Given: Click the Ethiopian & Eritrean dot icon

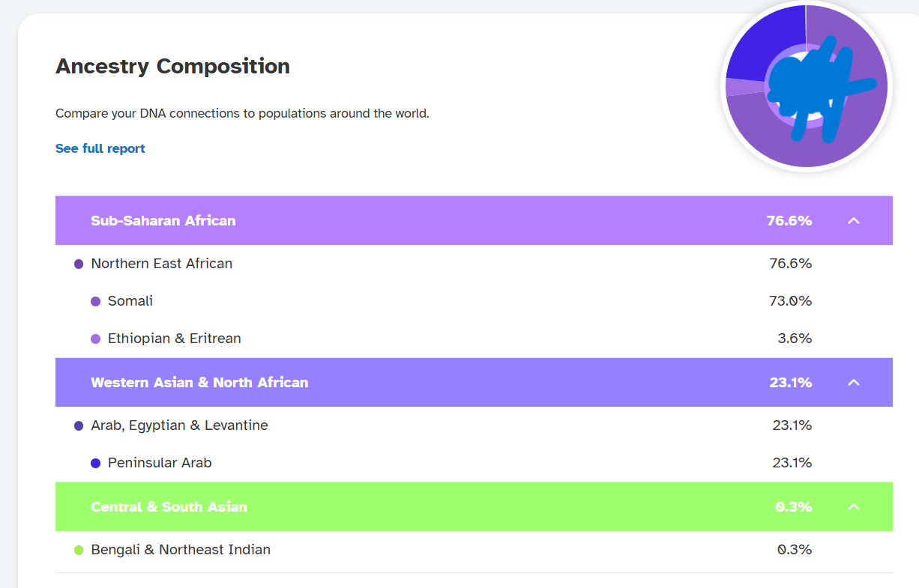Looking at the screenshot, I should click(95, 339).
